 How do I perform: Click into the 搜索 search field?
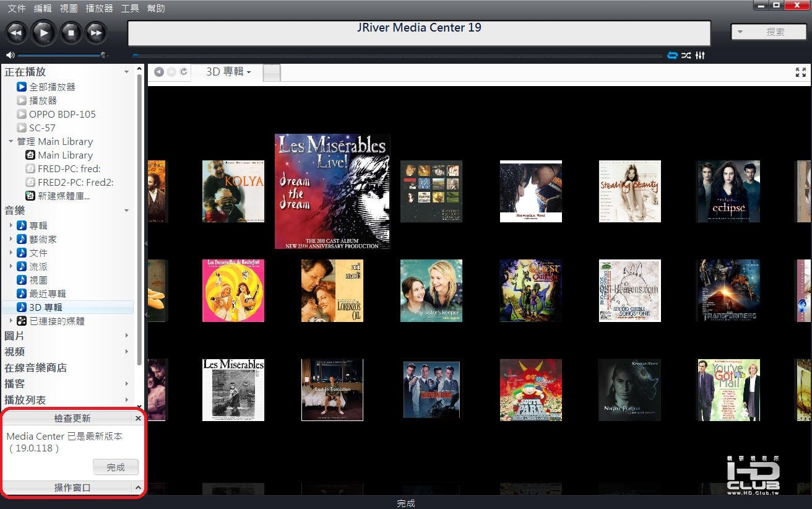click(x=775, y=32)
